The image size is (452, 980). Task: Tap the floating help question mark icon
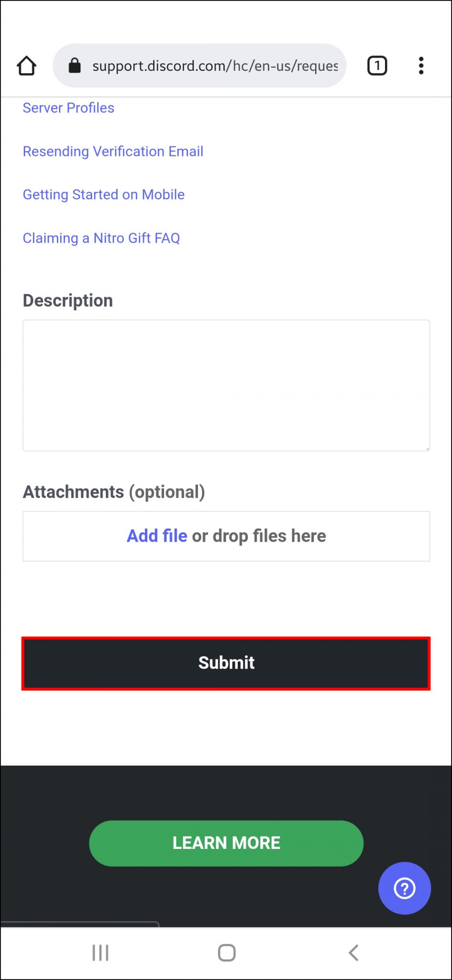pos(404,888)
